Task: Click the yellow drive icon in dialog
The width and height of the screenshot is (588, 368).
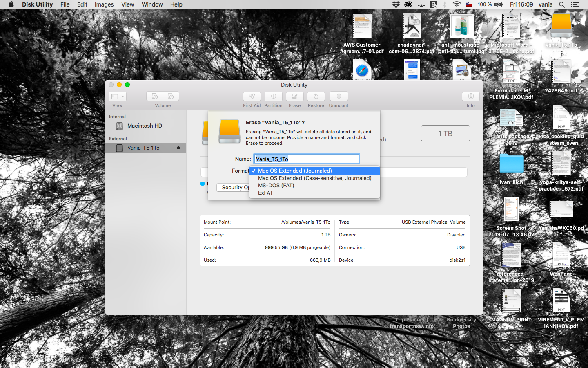Action: (x=229, y=131)
